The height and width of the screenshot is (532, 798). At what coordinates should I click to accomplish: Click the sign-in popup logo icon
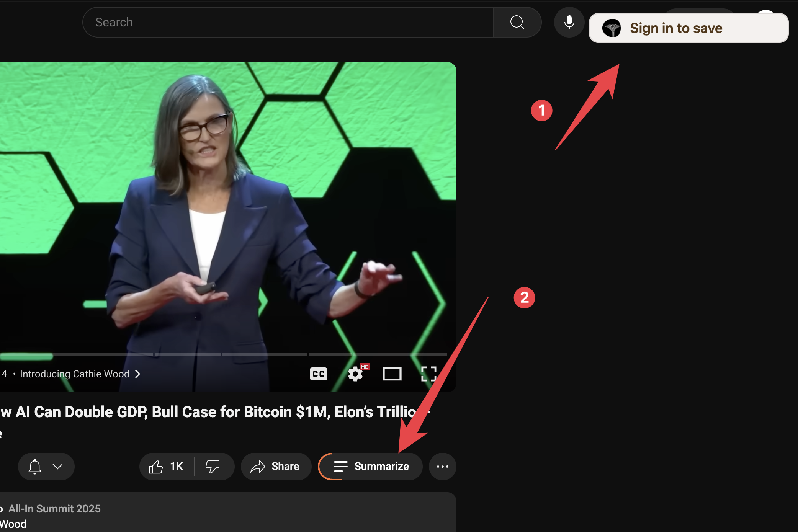tap(612, 28)
